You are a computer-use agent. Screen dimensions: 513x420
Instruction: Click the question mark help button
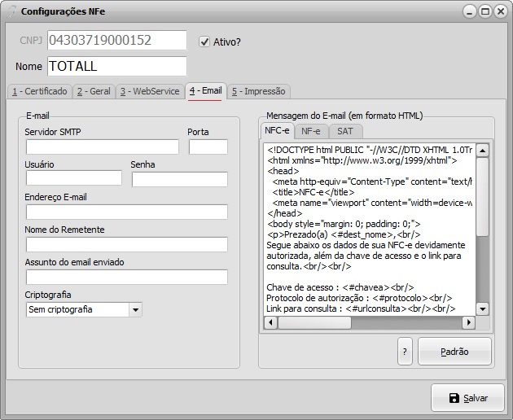point(405,352)
